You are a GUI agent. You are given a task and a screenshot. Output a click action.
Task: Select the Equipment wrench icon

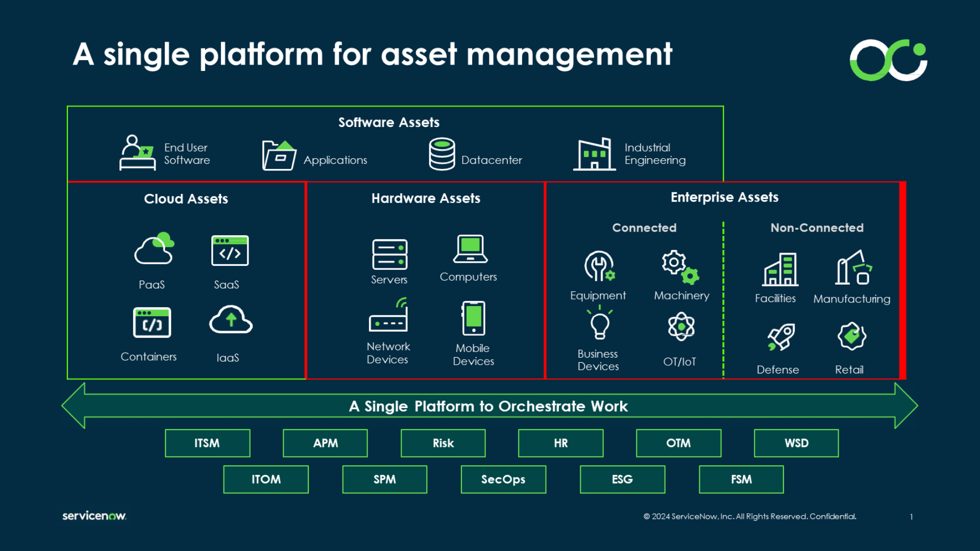point(599,266)
